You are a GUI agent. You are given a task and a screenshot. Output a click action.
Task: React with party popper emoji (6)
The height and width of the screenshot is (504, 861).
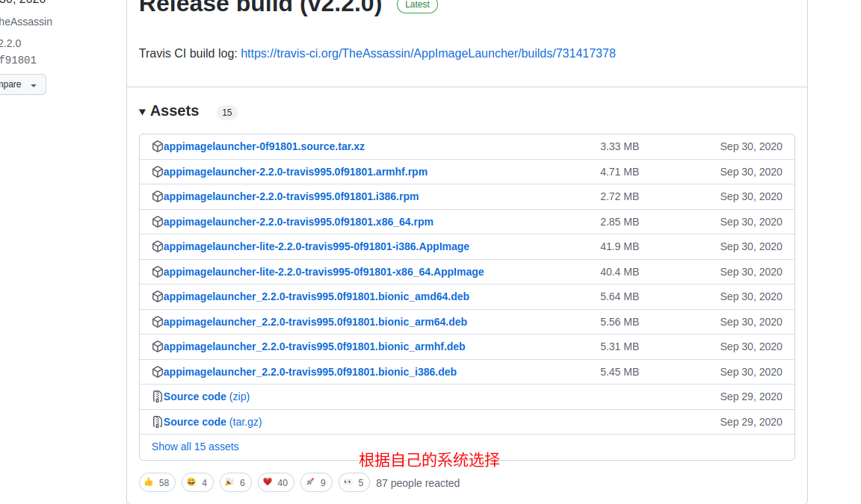point(235,482)
